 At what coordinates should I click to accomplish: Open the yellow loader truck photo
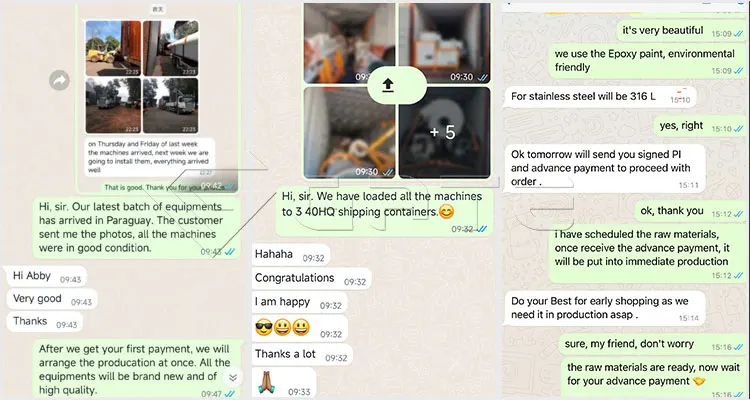click(x=113, y=48)
